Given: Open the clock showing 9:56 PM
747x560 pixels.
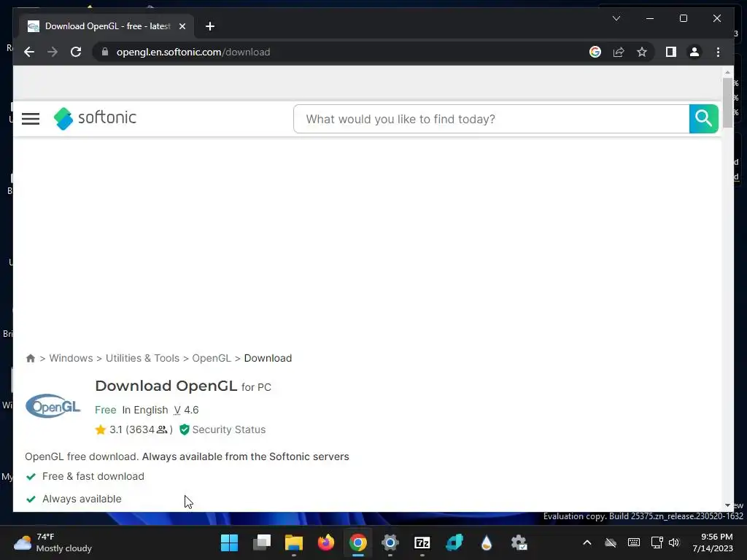Looking at the screenshot, I should point(713,542).
